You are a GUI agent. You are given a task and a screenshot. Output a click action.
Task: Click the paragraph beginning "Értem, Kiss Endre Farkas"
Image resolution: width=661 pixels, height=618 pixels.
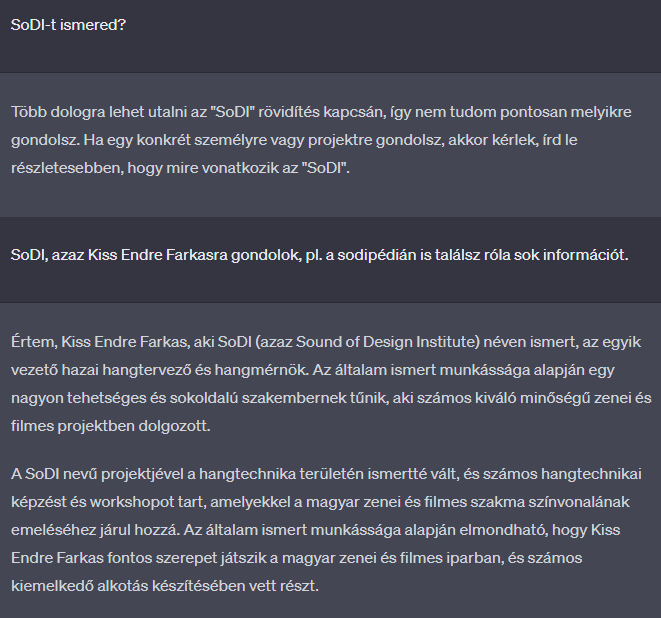(331, 384)
